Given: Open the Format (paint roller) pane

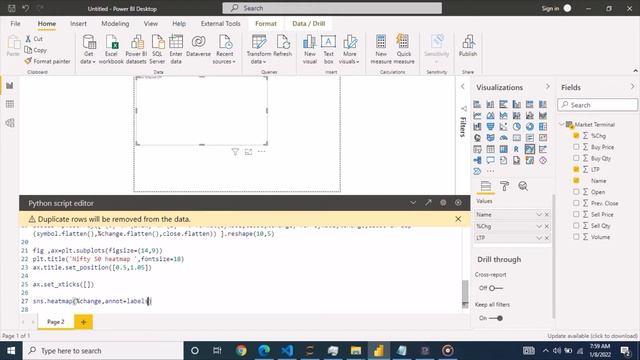Looking at the screenshot, I should [504, 186].
